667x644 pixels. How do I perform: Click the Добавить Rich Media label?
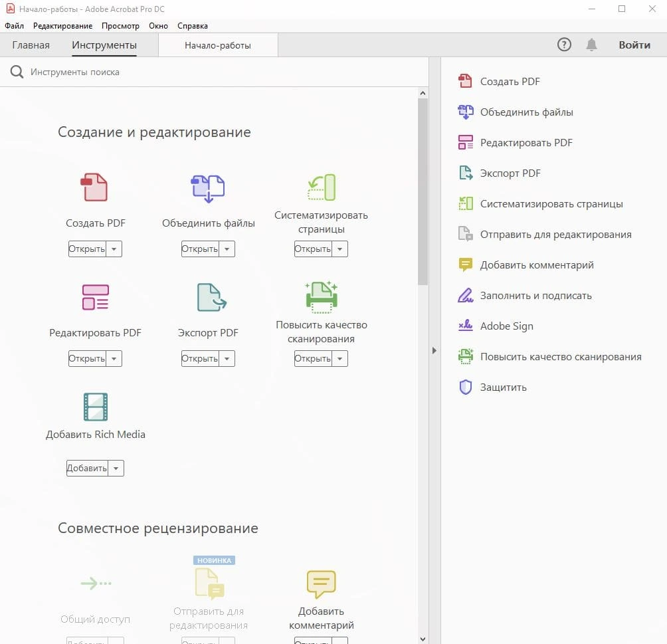[x=95, y=434]
